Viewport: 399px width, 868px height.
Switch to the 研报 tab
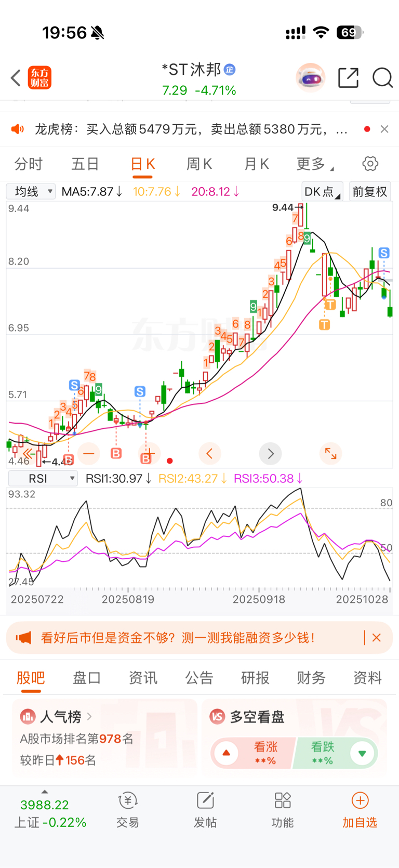pyautogui.click(x=255, y=678)
